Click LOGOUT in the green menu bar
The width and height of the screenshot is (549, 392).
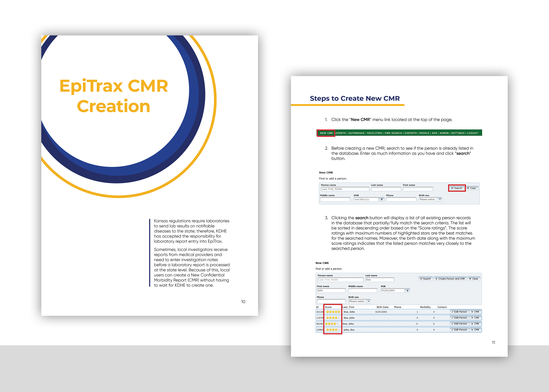click(473, 133)
